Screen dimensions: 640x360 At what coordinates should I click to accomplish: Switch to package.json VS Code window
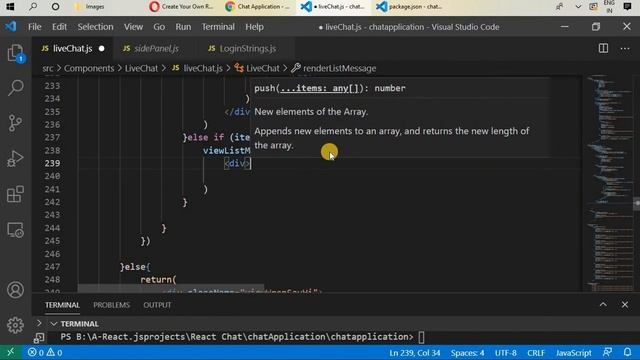pyautogui.click(x=410, y=7)
